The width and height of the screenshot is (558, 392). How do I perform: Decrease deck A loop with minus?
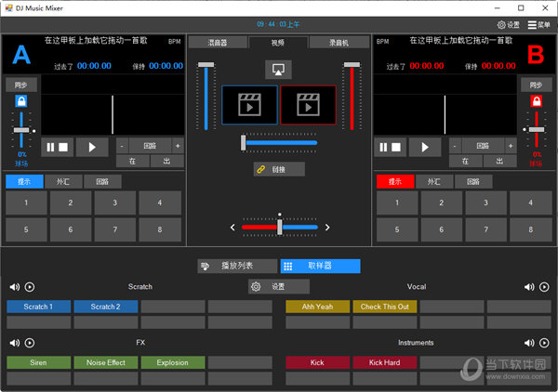point(122,146)
